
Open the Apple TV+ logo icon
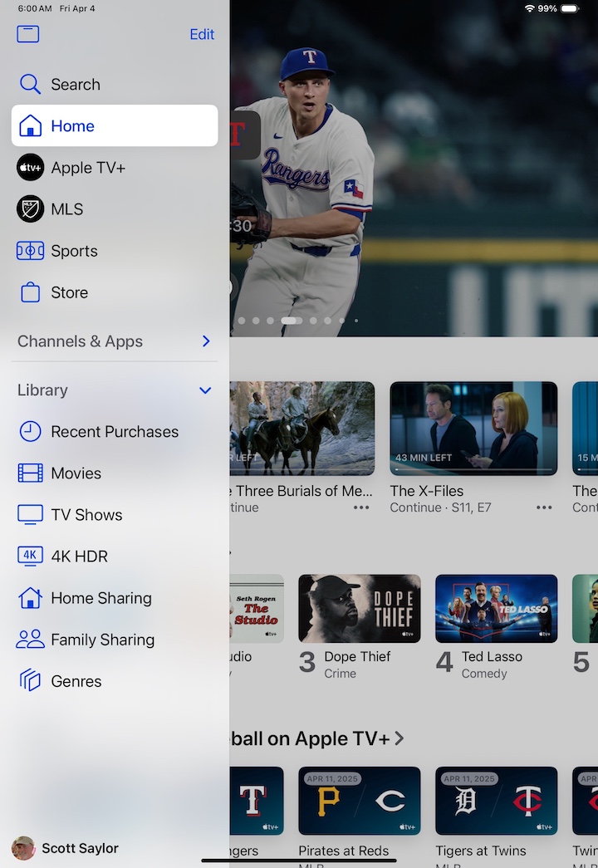[x=31, y=167]
